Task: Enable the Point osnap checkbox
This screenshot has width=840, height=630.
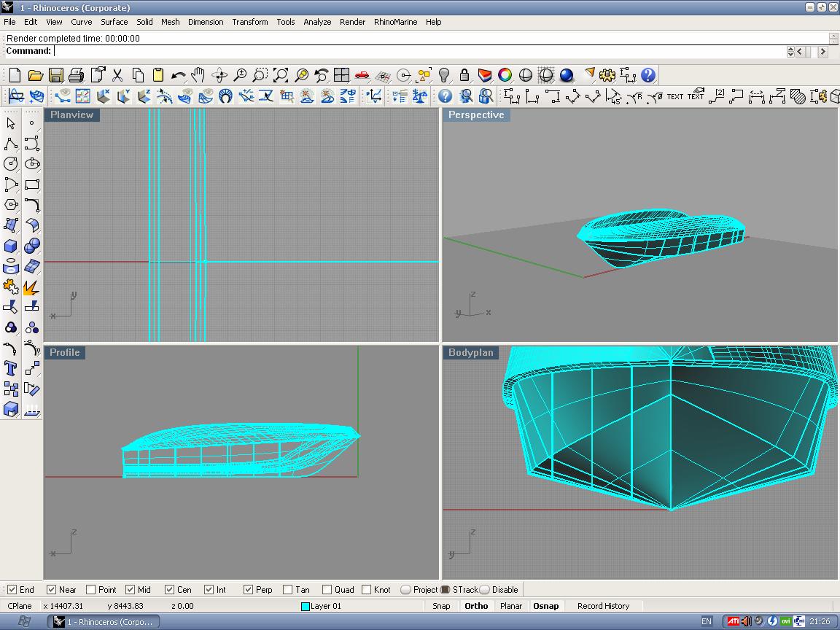Action: pyautogui.click(x=91, y=590)
